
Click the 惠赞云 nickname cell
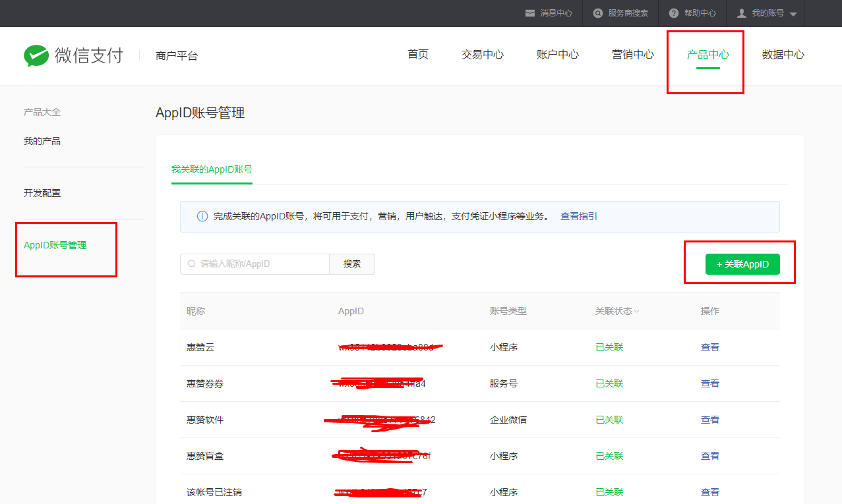(200, 347)
